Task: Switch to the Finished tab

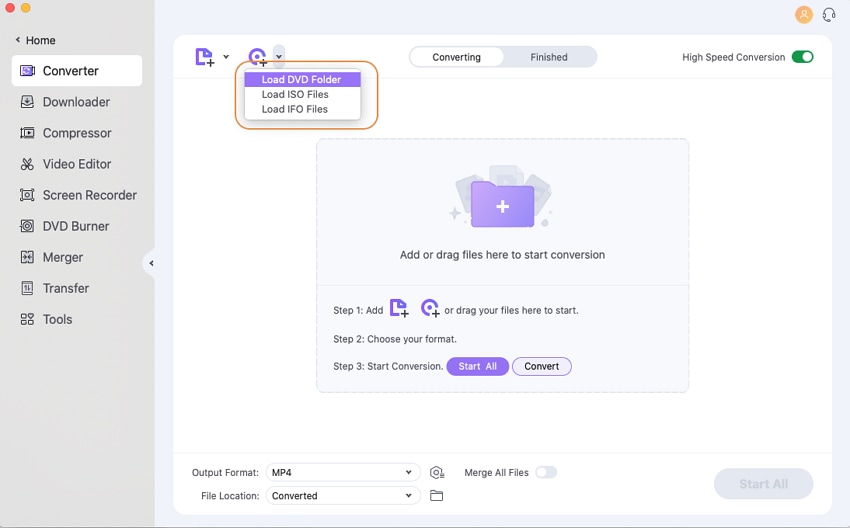Action: pyautogui.click(x=549, y=57)
